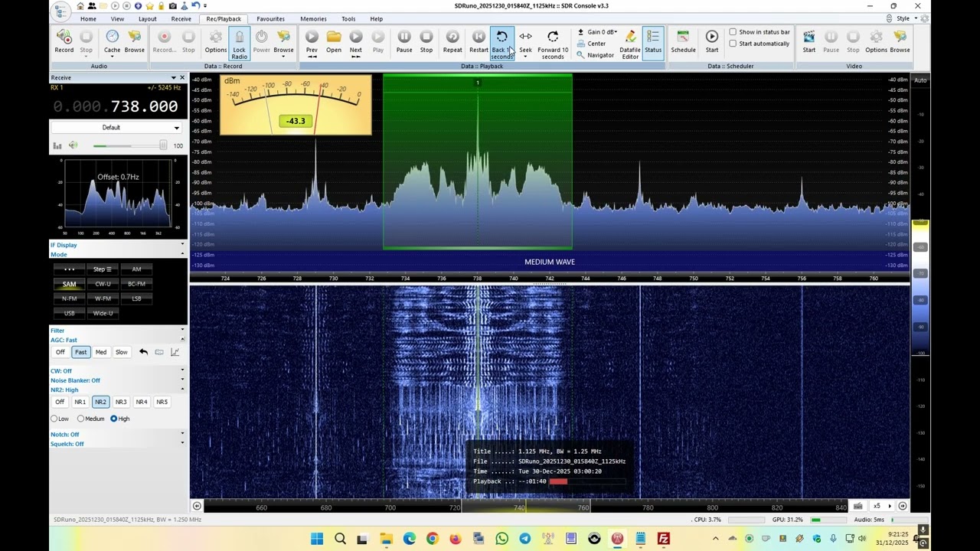Open the audio Cache button
This screenshot has height=551, width=980.
[x=112, y=42]
